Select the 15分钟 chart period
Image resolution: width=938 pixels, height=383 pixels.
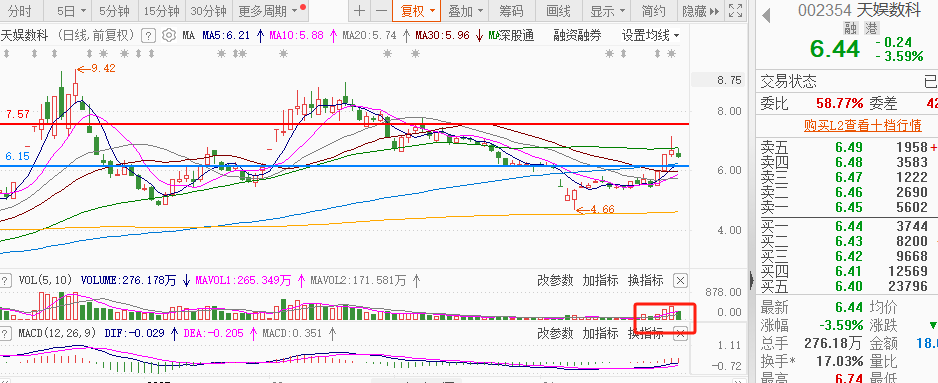click(x=162, y=11)
